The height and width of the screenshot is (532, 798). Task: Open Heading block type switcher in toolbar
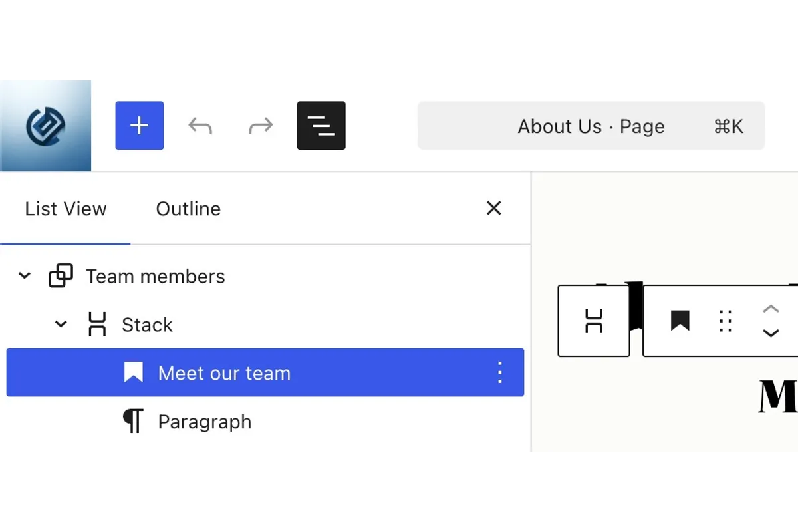680,321
